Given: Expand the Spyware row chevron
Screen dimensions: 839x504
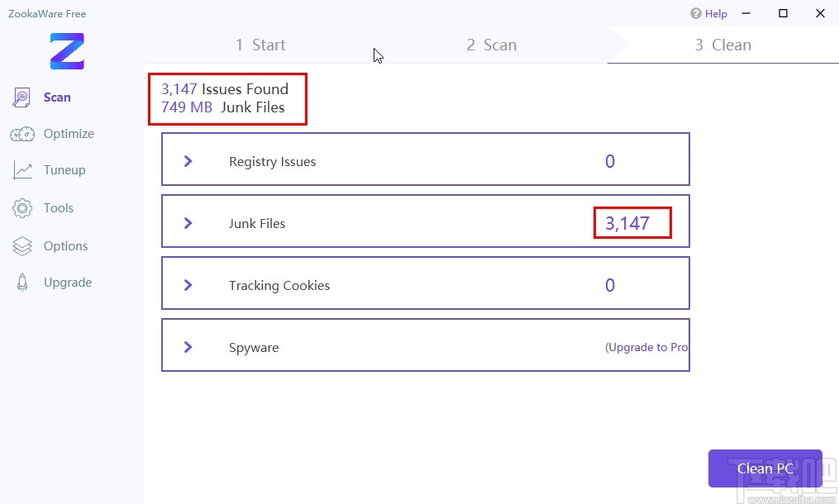Looking at the screenshot, I should pos(188,347).
